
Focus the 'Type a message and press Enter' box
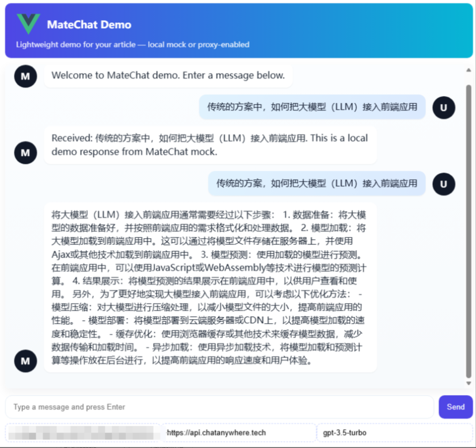(x=219, y=407)
